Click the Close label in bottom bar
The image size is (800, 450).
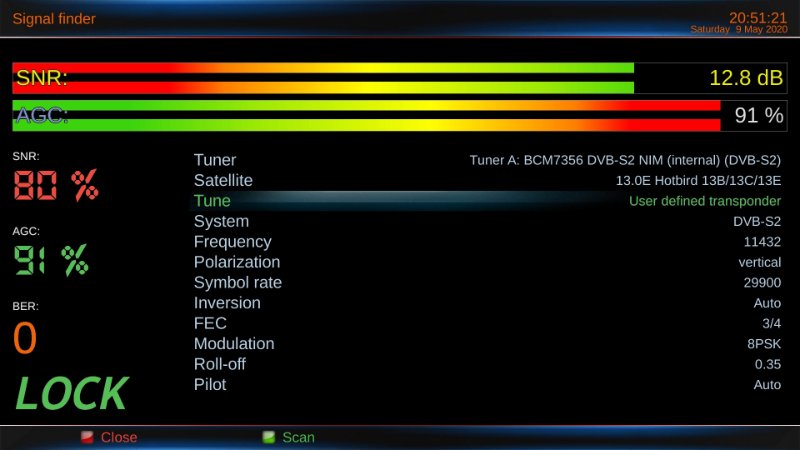[118, 437]
